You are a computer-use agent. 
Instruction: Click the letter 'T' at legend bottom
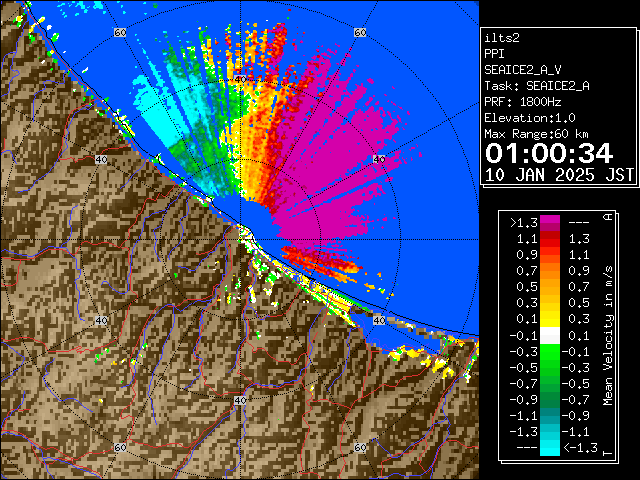click(x=608, y=453)
